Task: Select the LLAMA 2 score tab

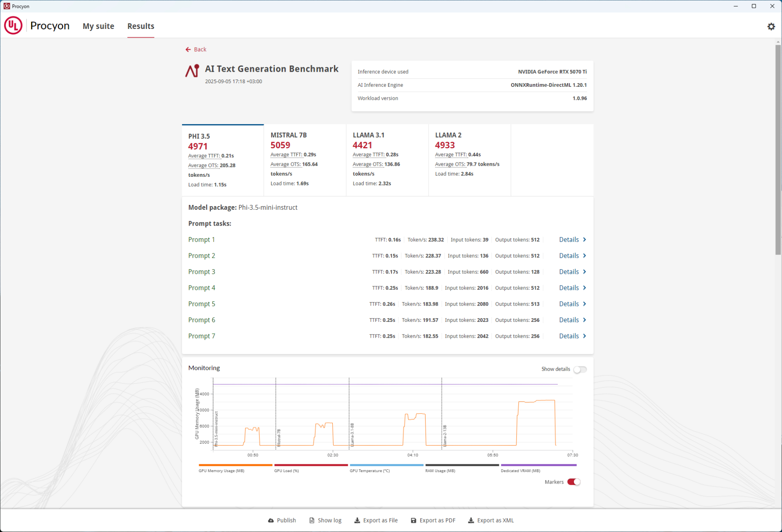Action: (x=470, y=160)
